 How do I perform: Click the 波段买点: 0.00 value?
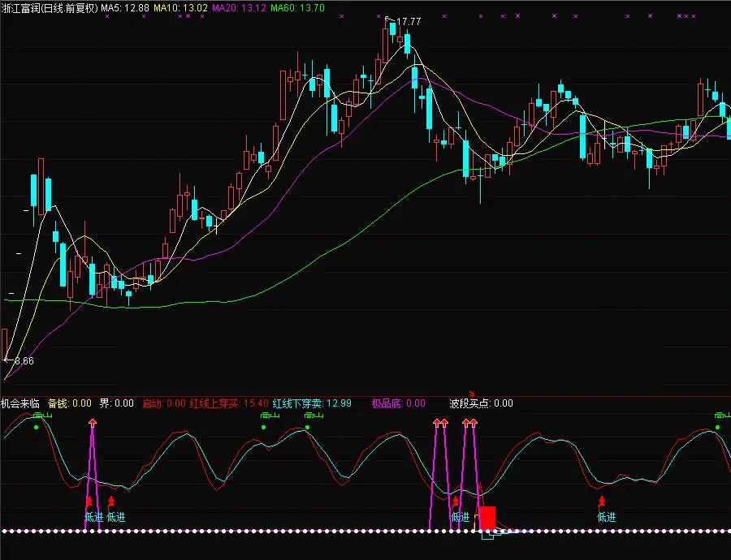coord(481,403)
